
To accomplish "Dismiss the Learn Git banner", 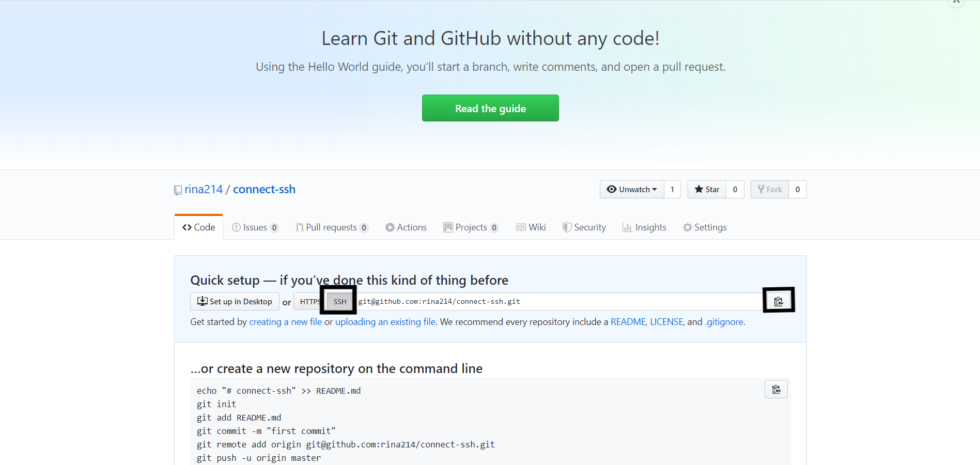I will click(x=956, y=2).
